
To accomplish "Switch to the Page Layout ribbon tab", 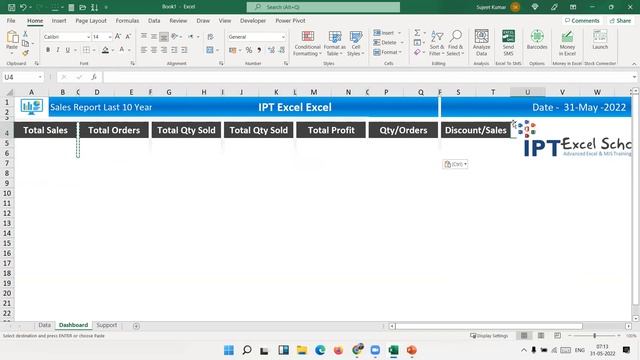I will (x=91, y=20).
